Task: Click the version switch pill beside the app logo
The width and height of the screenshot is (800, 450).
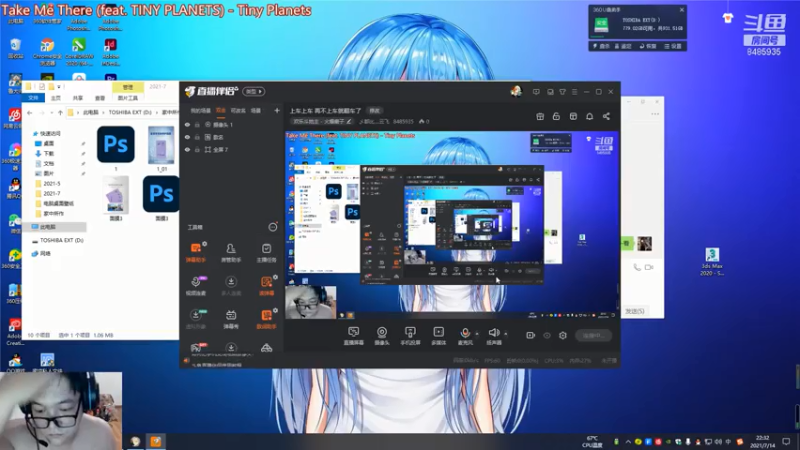Action: [254, 91]
